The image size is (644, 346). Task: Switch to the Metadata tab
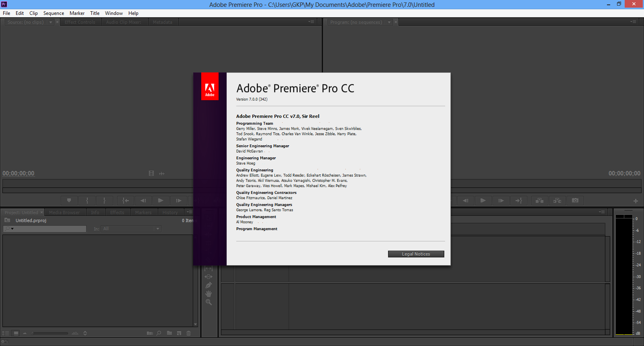click(x=163, y=22)
